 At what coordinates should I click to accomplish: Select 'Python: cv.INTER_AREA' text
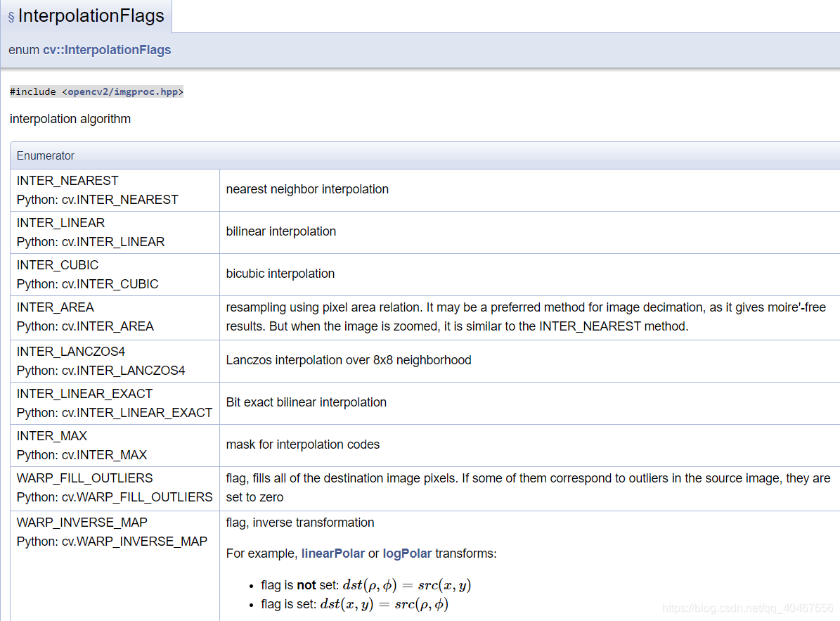tap(85, 326)
